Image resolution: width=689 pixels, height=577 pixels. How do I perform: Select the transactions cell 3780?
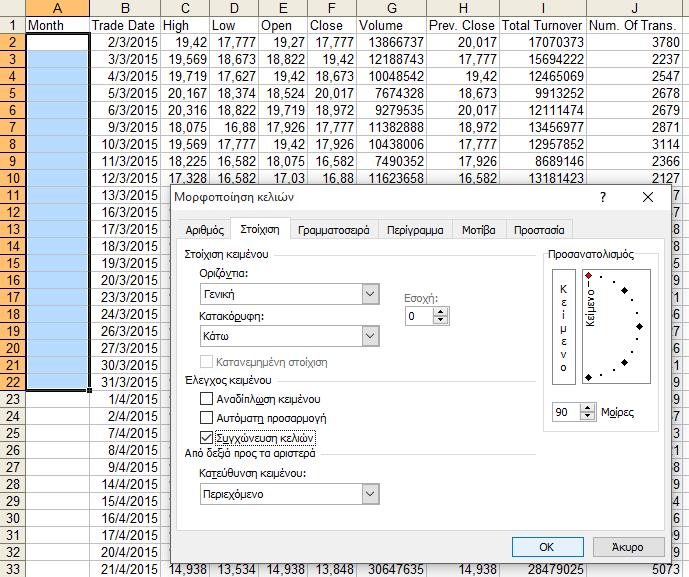pos(637,42)
